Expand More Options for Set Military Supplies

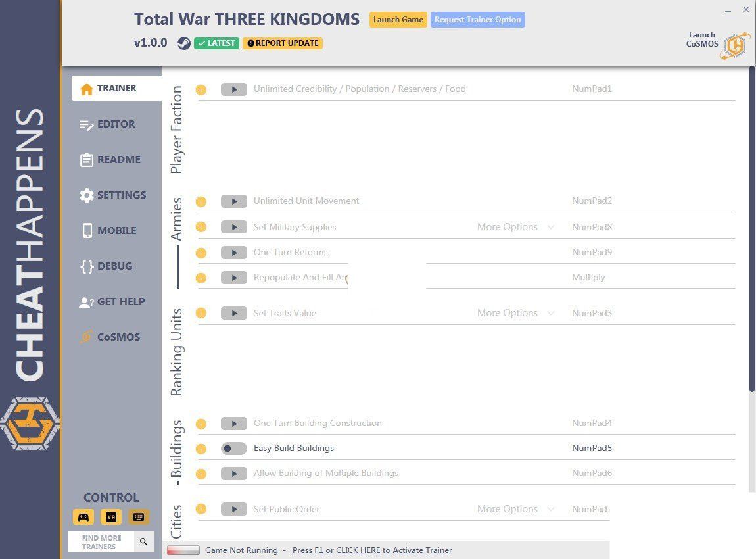tap(515, 227)
